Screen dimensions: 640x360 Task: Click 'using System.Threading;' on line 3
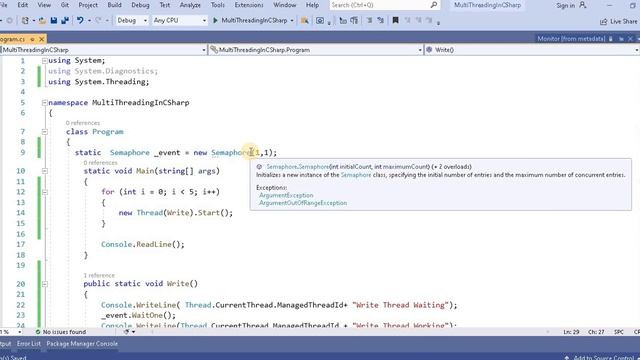tap(99, 82)
